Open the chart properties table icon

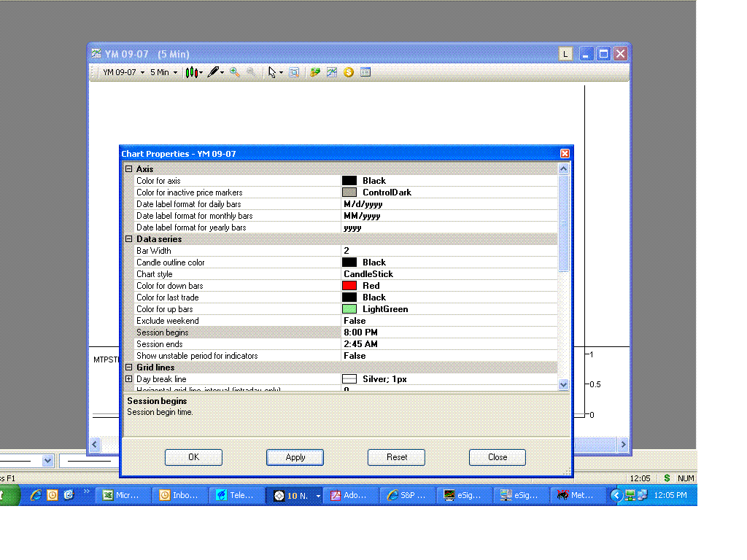click(365, 72)
